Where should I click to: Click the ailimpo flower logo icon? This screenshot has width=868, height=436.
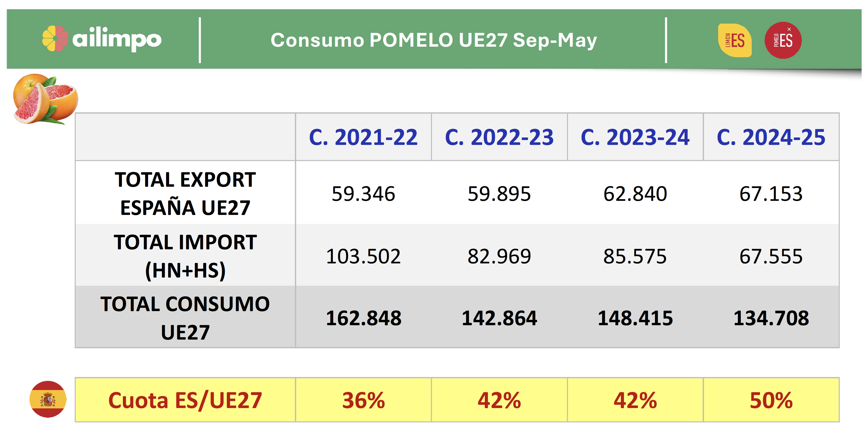point(55,39)
